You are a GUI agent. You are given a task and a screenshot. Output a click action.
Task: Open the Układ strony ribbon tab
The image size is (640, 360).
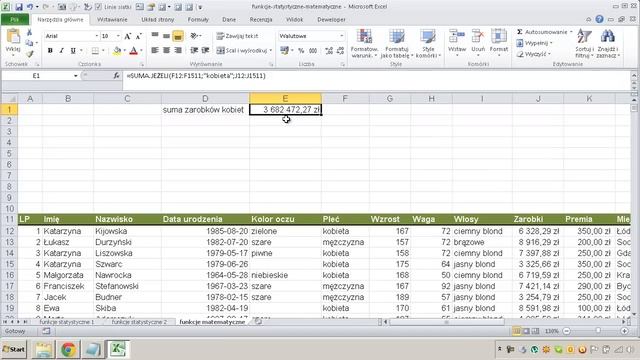[x=158, y=20]
